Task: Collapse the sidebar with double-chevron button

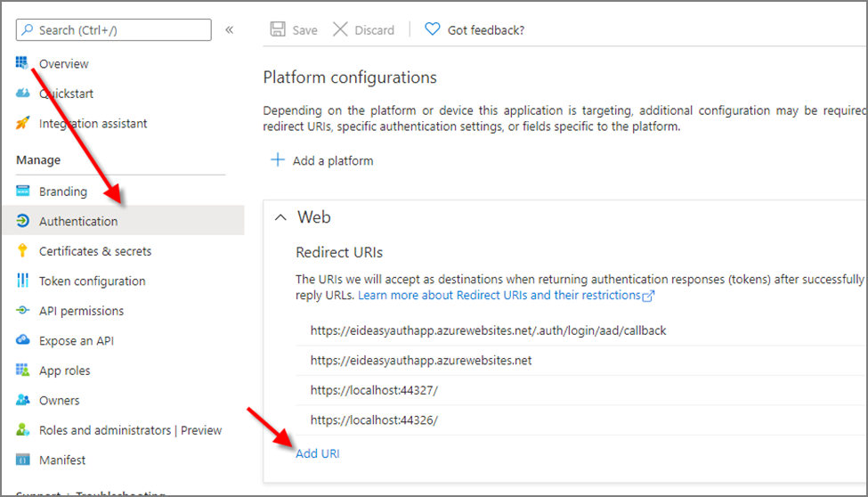Action: [x=229, y=29]
